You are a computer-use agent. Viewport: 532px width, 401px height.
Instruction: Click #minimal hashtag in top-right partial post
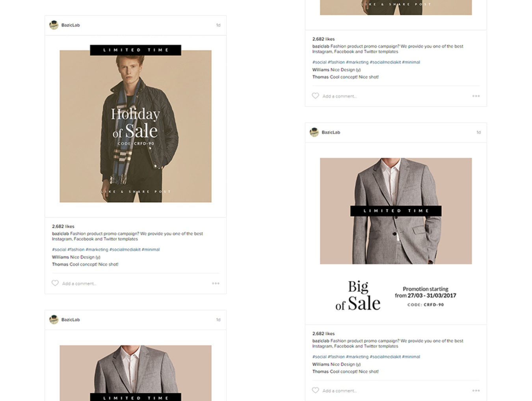pyautogui.click(x=411, y=62)
